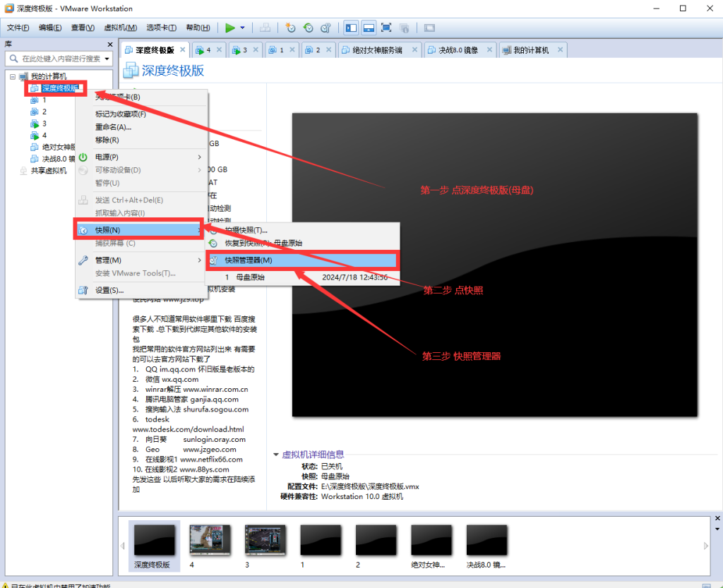Switch to the 决战8.0 镜像 tab
Viewport: 723px width, 588px height.
[458, 50]
